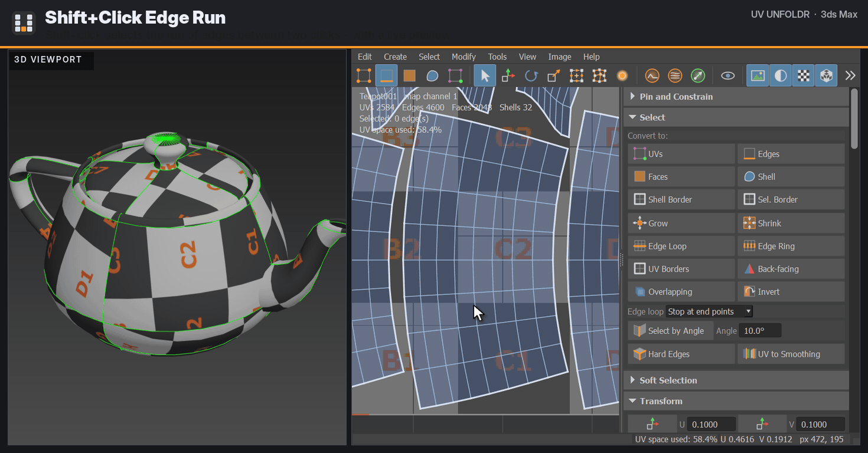Activate the Move tool with red-green arrows
Screen dimensions: 868x453
click(x=508, y=75)
